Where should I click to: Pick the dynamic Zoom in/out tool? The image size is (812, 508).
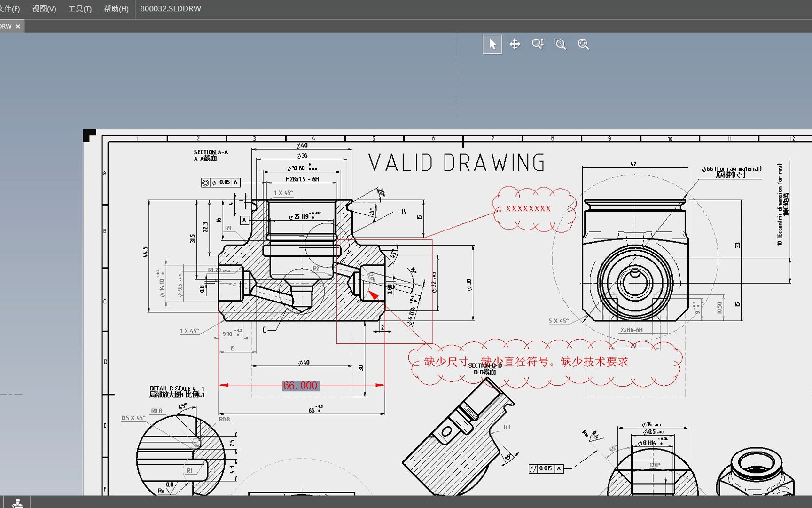538,44
